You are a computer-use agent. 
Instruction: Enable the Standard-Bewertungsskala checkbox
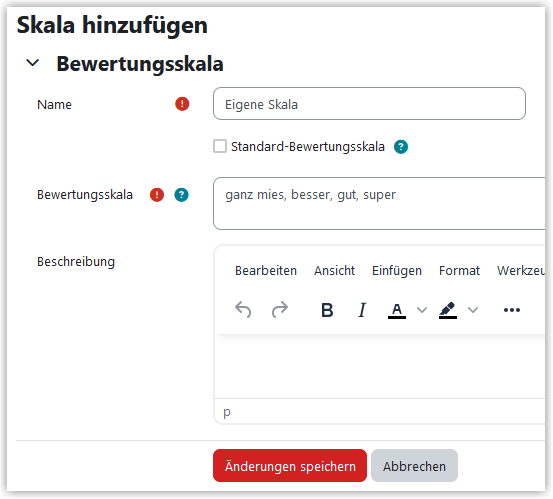click(x=220, y=146)
